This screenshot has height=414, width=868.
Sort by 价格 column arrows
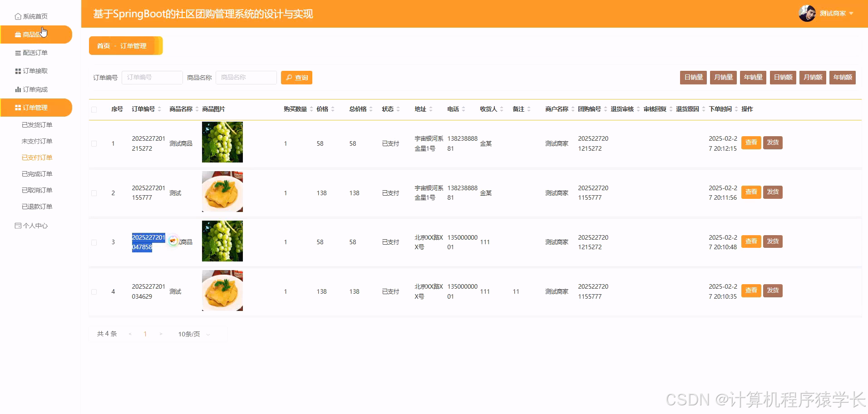pos(333,109)
